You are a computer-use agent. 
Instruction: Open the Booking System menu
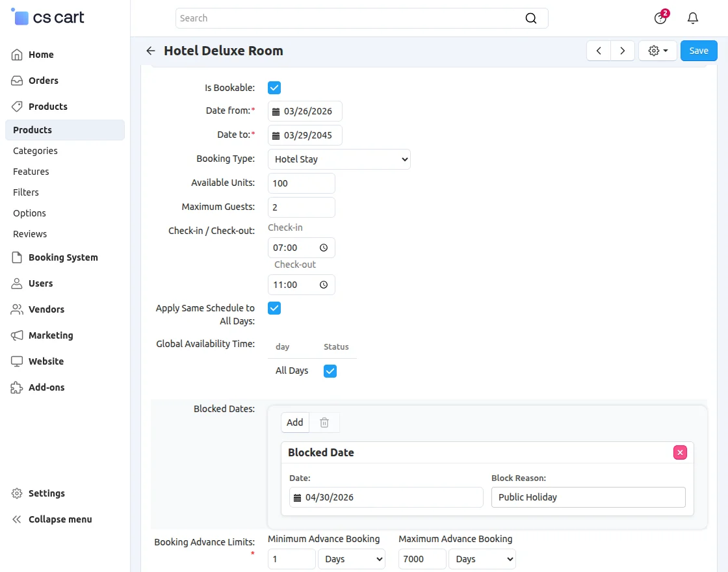point(63,257)
